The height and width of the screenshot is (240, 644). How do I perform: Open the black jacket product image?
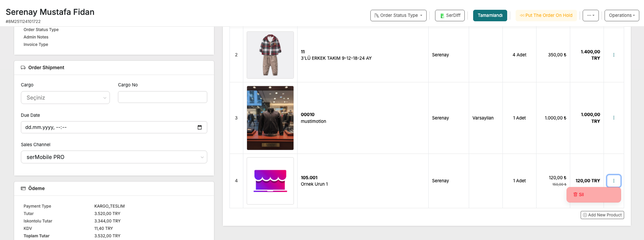(270, 118)
